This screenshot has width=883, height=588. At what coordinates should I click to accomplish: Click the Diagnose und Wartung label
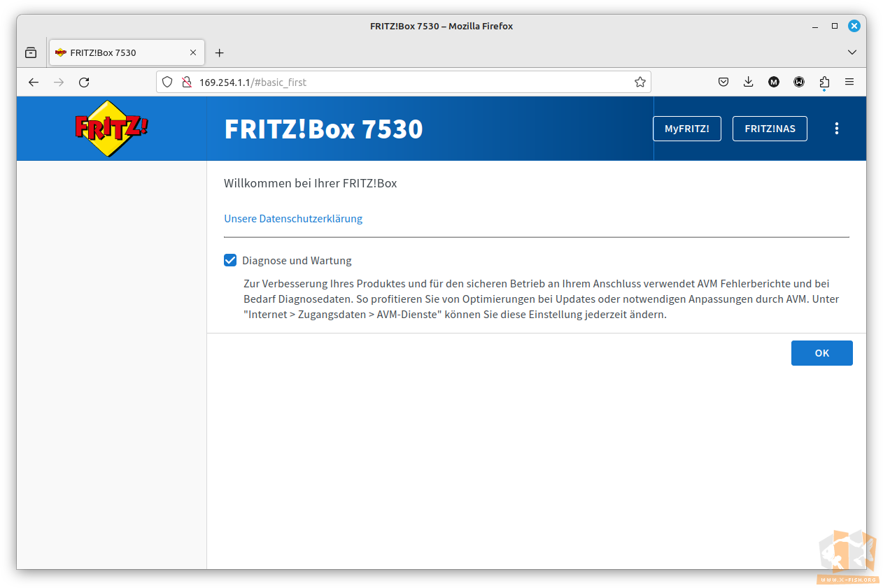coord(297,261)
